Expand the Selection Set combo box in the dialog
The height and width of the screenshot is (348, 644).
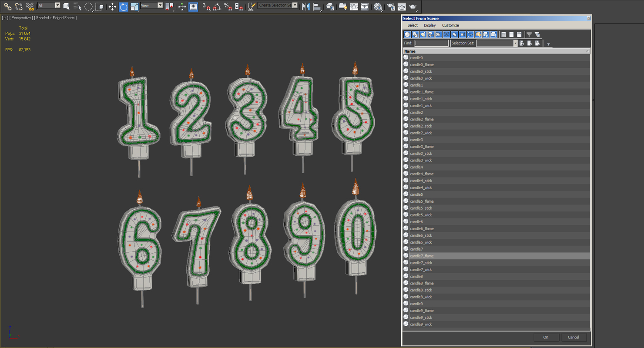[515, 43]
